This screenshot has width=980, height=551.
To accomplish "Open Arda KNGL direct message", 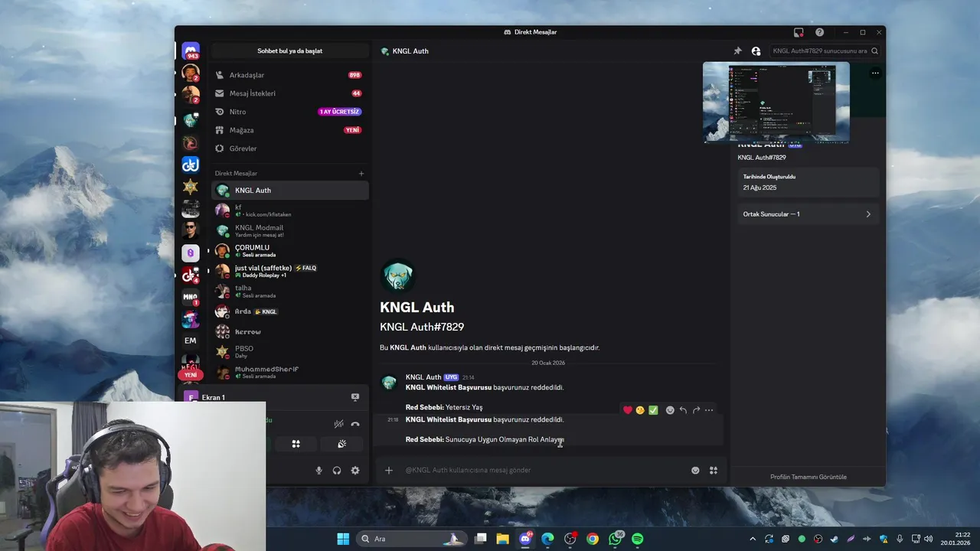I will click(289, 311).
